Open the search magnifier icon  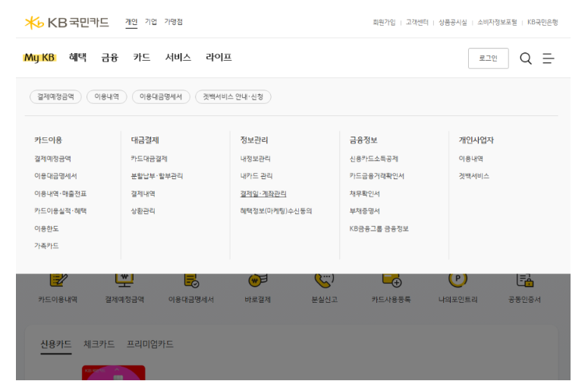point(525,58)
